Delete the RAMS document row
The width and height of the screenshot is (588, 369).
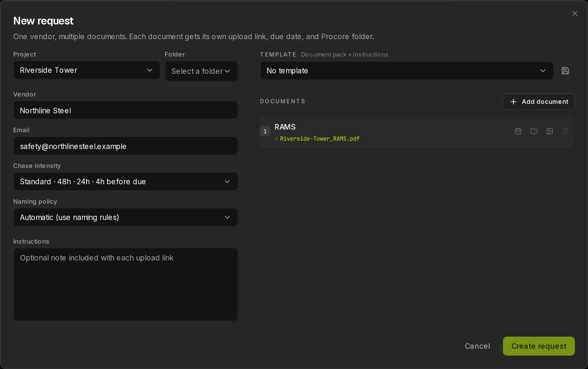click(565, 131)
